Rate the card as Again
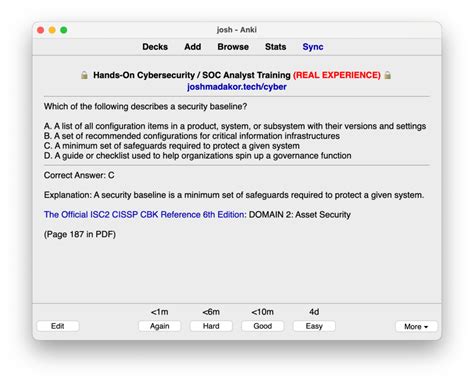474x383 pixels. [x=159, y=326]
